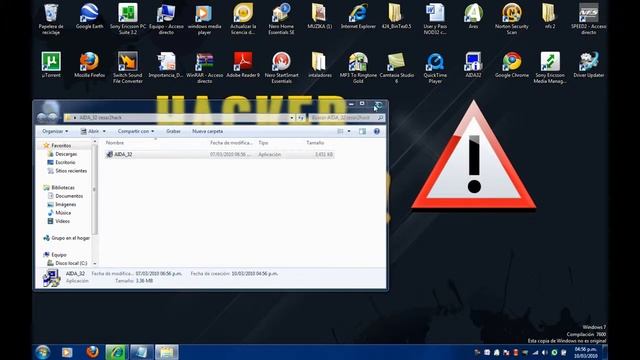
Task: Select the MUZIKA folder on desktop
Action: tap(320, 17)
